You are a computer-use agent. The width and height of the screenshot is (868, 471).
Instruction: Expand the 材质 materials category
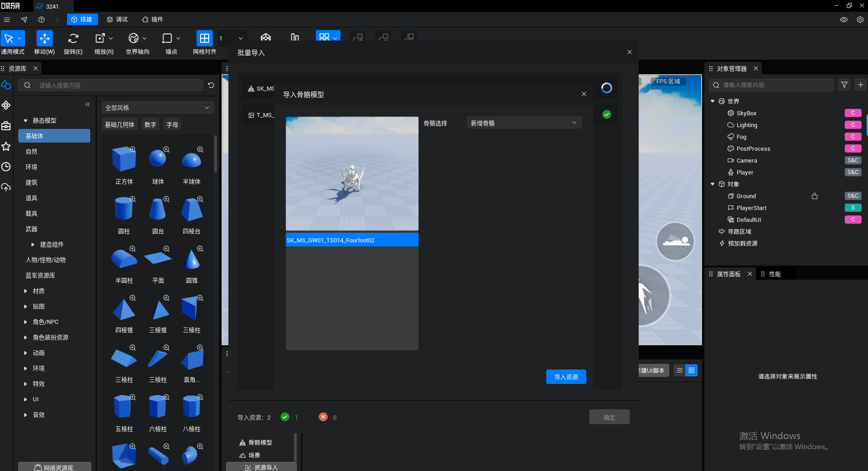pos(26,291)
